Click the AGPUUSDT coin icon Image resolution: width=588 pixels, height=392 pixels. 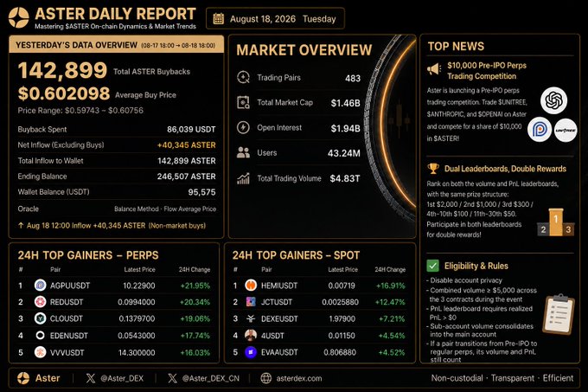40,286
